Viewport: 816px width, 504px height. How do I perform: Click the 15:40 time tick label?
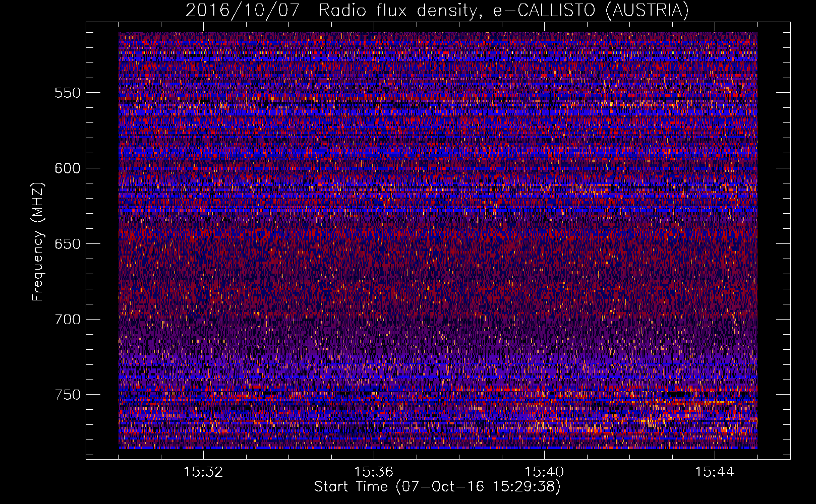point(544,472)
